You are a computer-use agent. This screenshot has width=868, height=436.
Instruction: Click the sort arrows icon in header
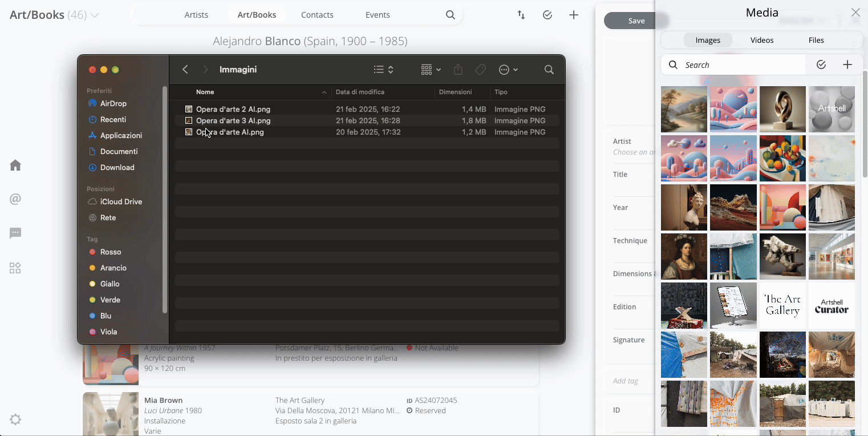pyautogui.click(x=521, y=15)
